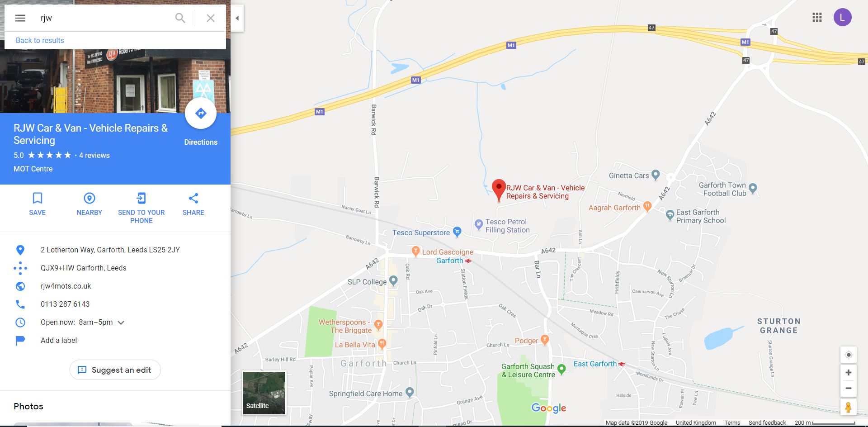Clear the search with the X icon
Viewport: 868px width, 427px height.
[211, 18]
